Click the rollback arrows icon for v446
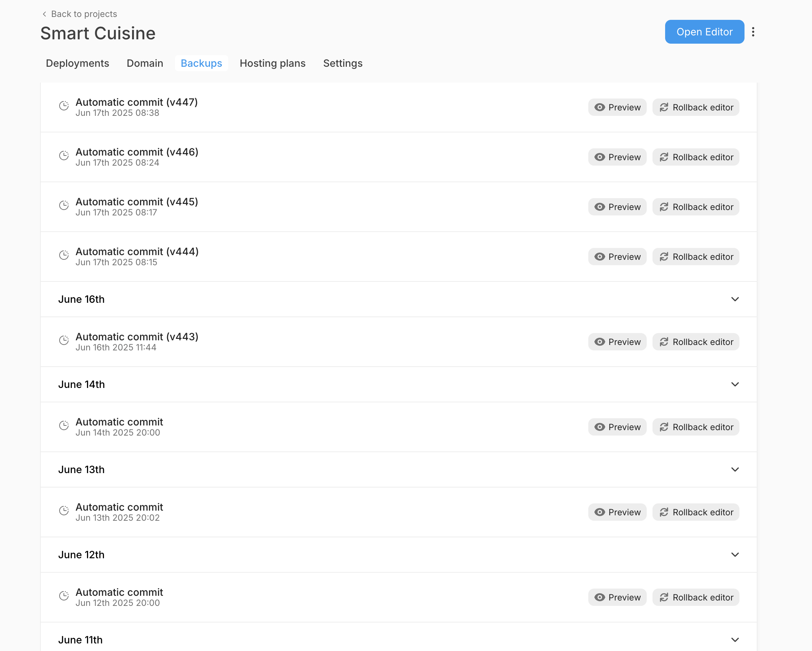The width and height of the screenshot is (812, 651). 664,157
